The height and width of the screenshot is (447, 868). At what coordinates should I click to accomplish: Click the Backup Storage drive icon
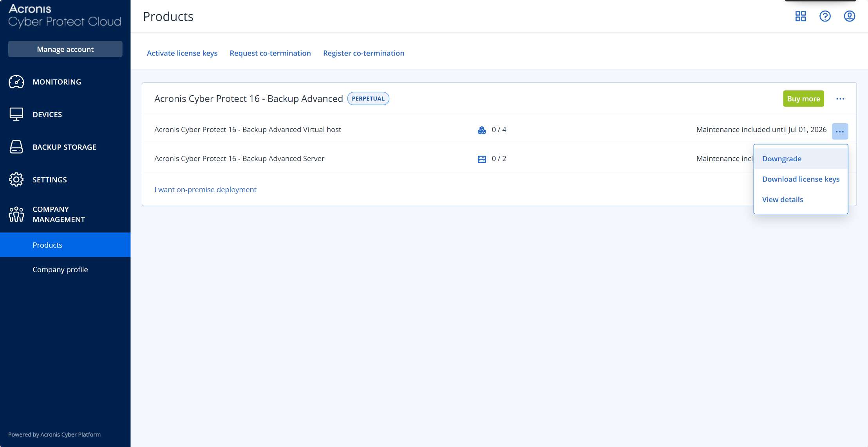[16, 147]
